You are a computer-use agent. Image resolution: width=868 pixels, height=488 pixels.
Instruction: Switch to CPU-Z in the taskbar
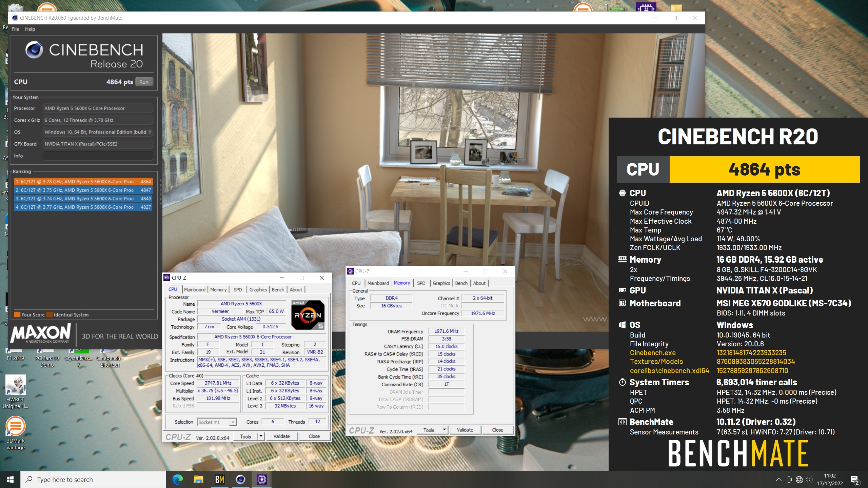[x=262, y=480]
